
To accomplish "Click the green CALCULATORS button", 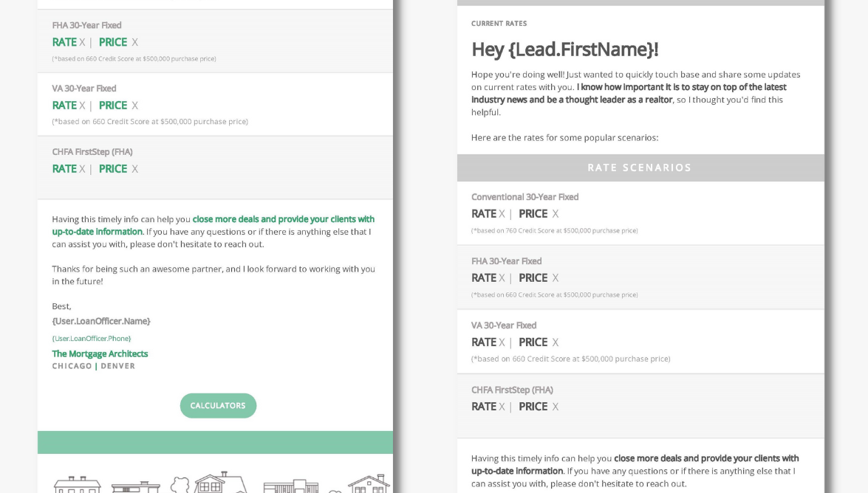I will pyautogui.click(x=218, y=405).
